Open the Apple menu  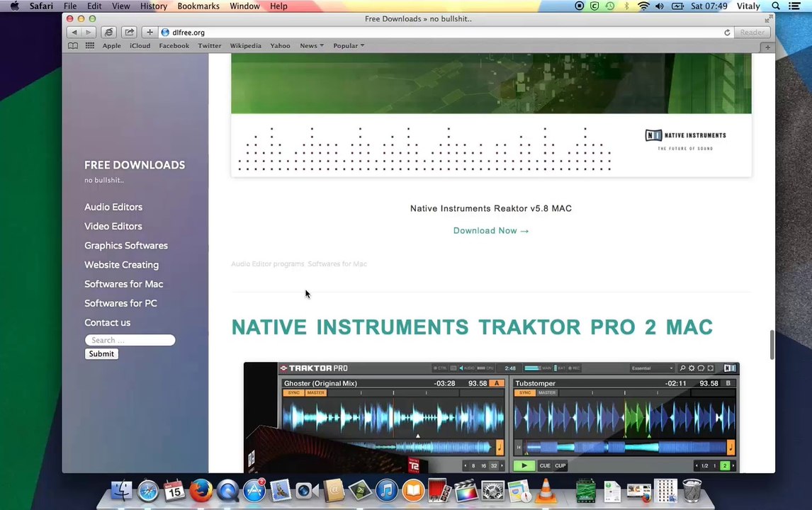[x=14, y=6]
